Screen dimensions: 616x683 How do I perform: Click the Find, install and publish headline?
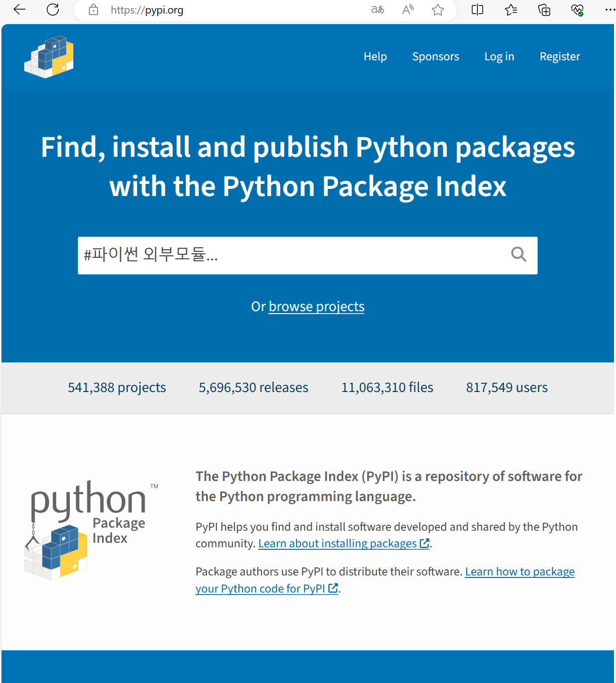(308, 167)
